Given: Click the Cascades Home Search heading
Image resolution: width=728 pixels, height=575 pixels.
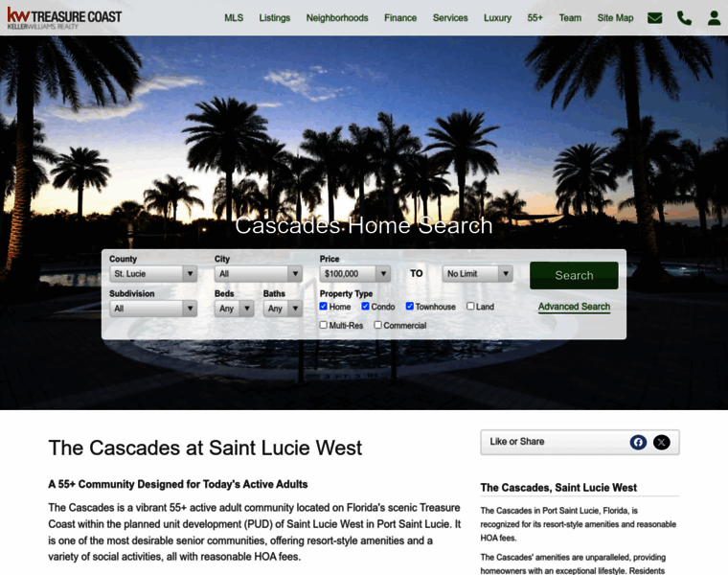Looking at the screenshot, I should (364, 226).
